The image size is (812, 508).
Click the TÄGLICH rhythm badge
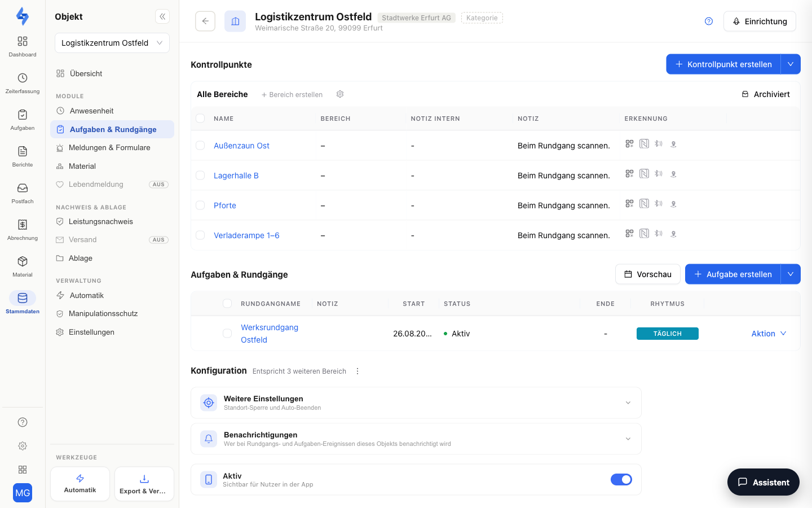(x=668, y=334)
